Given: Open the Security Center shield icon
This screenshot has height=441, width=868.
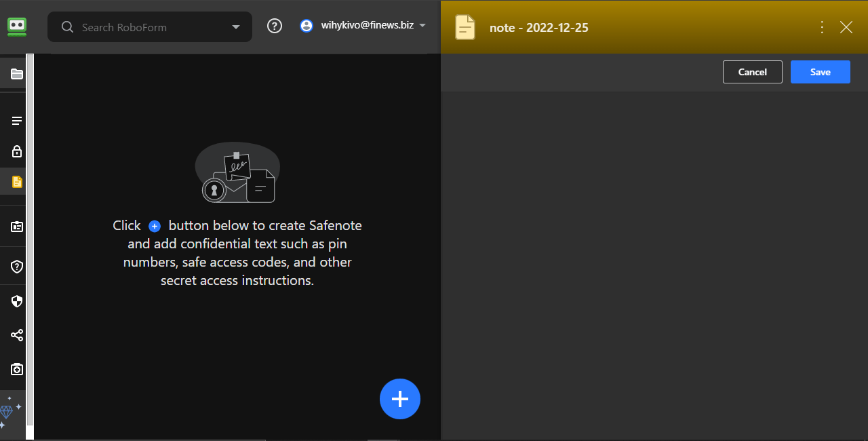Looking at the screenshot, I should coord(16,301).
